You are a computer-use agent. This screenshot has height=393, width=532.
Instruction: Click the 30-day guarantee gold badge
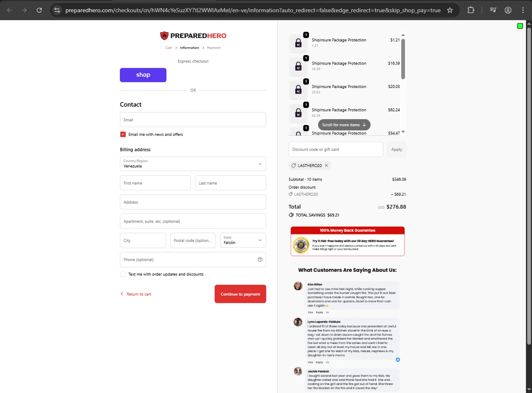[x=301, y=245]
